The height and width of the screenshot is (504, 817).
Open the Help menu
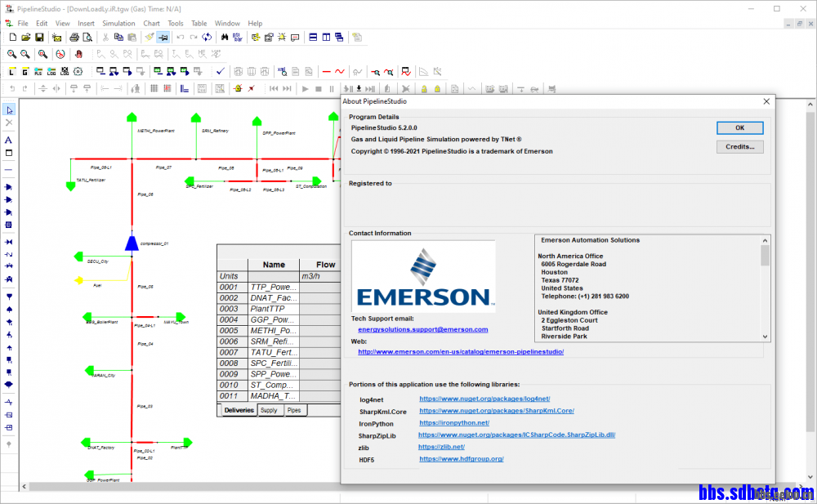[255, 24]
